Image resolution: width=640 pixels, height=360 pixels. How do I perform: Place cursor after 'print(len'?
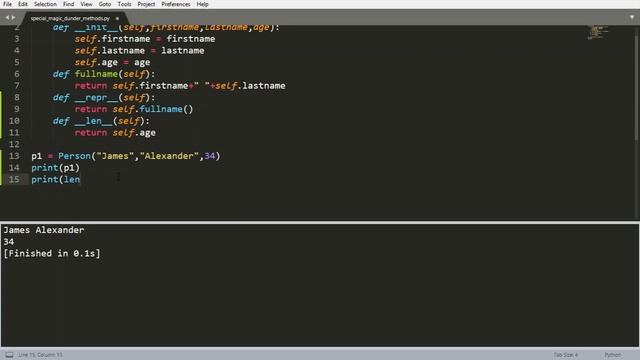(81, 180)
